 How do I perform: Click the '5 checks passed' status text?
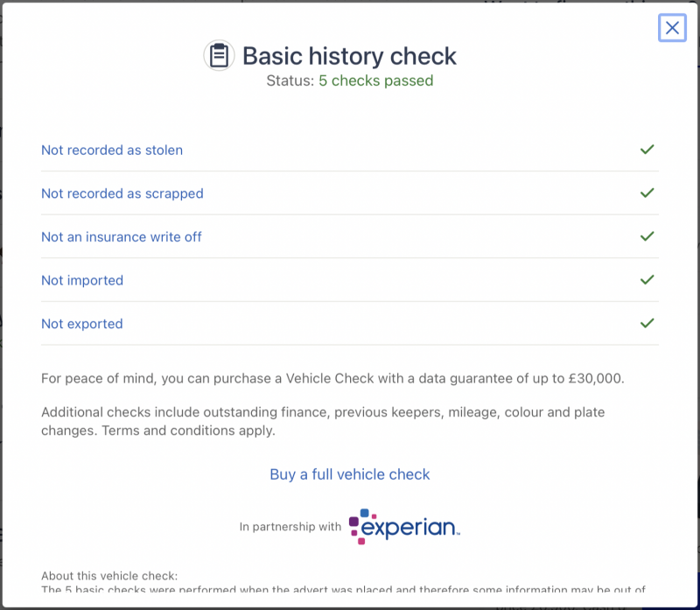point(375,81)
